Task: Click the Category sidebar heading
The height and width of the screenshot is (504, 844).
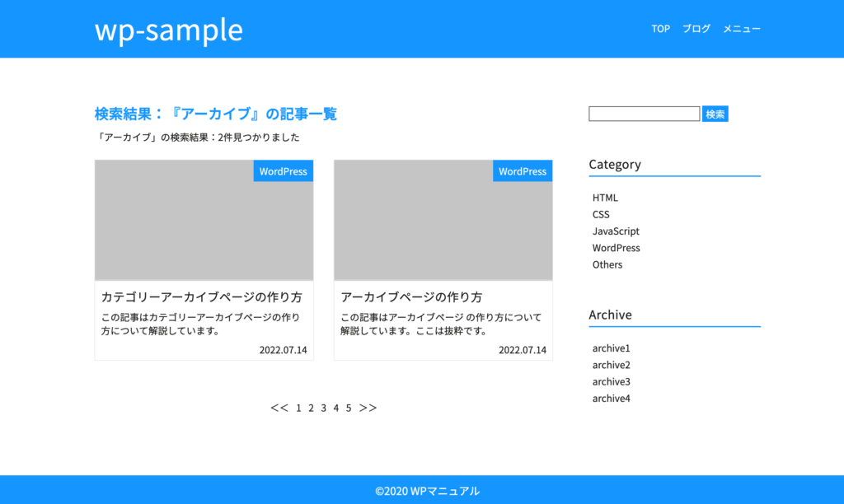Action: click(615, 165)
